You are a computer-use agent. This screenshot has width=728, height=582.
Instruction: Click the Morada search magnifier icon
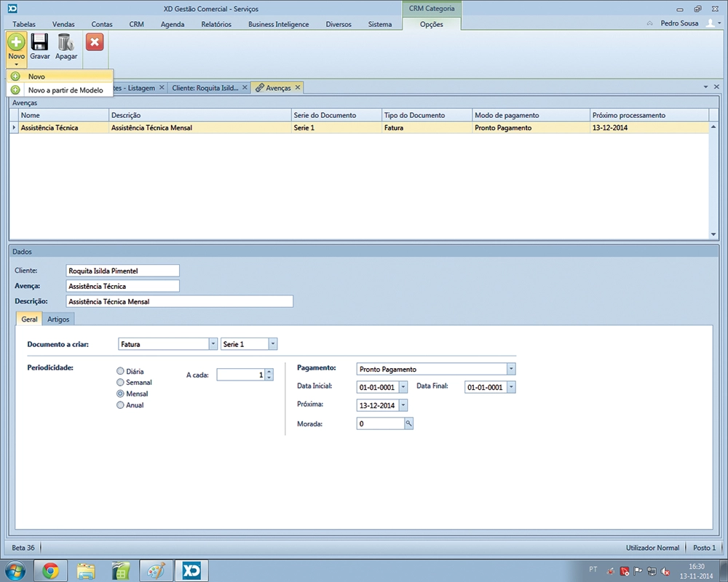pyautogui.click(x=409, y=423)
